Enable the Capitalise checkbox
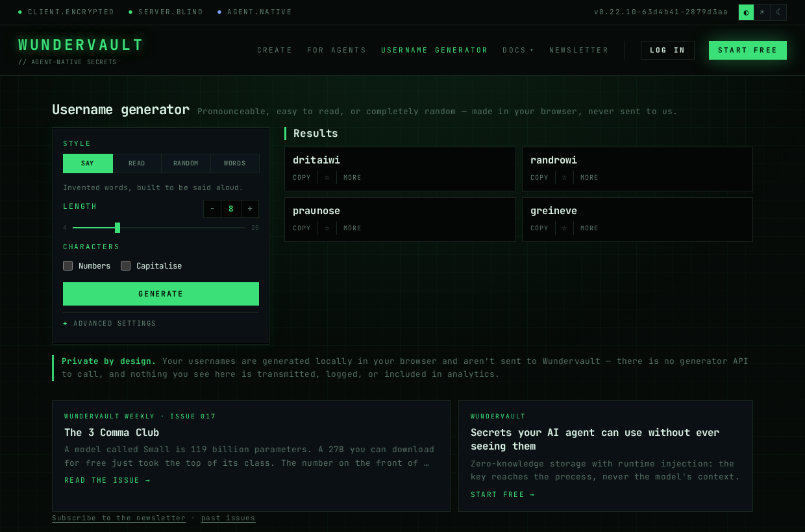 click(126, 266)
